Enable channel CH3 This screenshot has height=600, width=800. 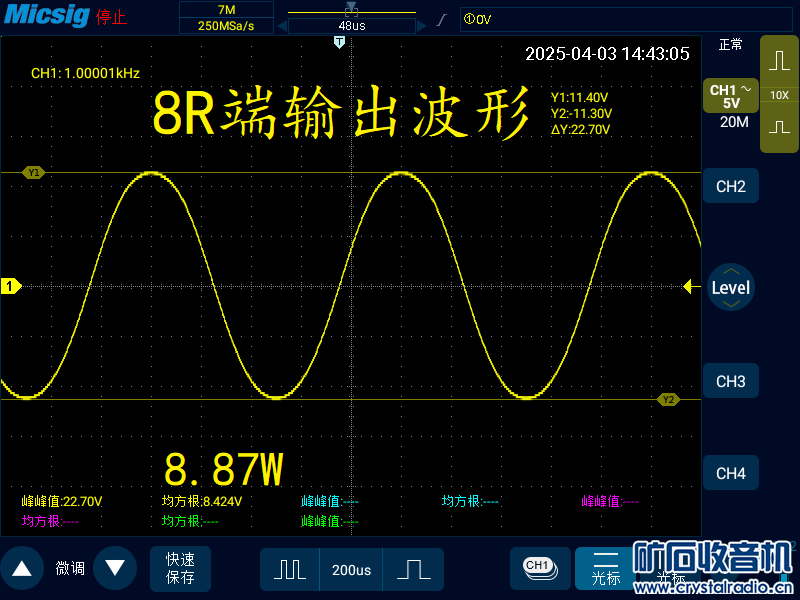click(731, 381)
